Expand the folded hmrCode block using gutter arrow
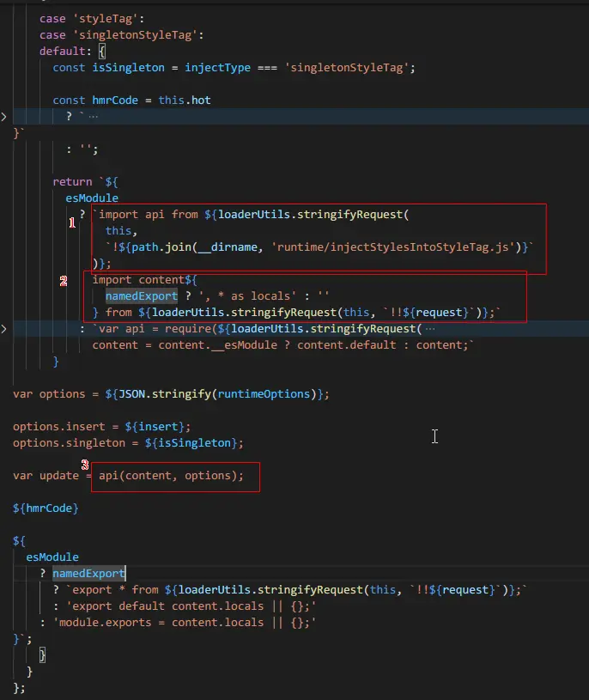The height and width of the screenshot is (700, 589). tap(3, 116)
